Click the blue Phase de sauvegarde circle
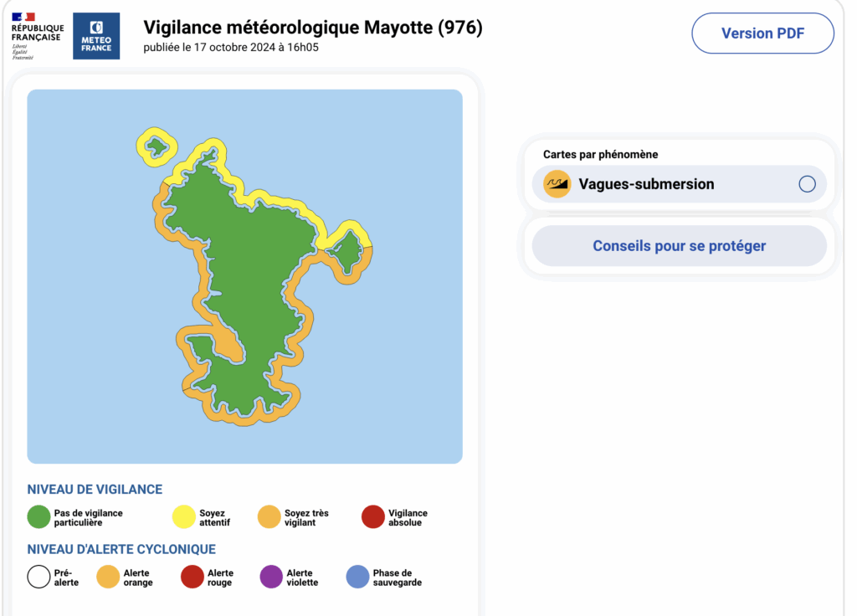This screenshot has height=616, width=857. click(357, 577)
